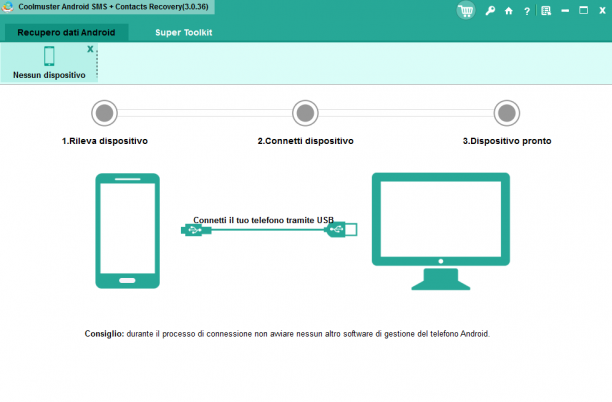Screen dimensions: 612x402
Task: Click the Coolmuster app logo in title bar
Action: tap(8, 7)
